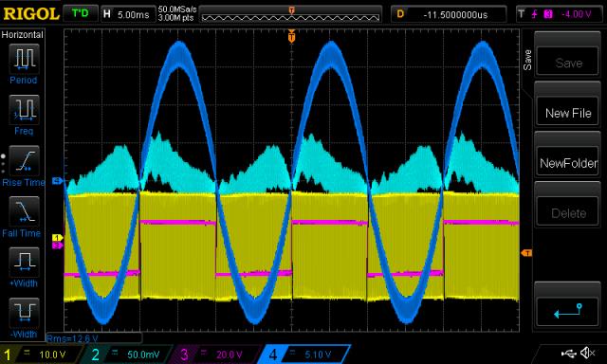
Task: Choose the Fall Time measurement icon
Action: 24,211
